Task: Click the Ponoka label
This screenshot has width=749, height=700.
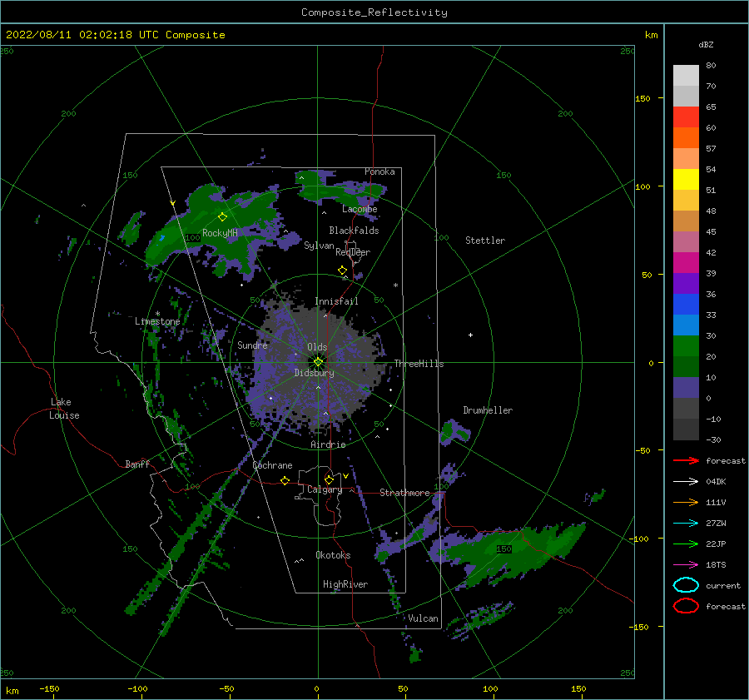Action: click(379, 171)
